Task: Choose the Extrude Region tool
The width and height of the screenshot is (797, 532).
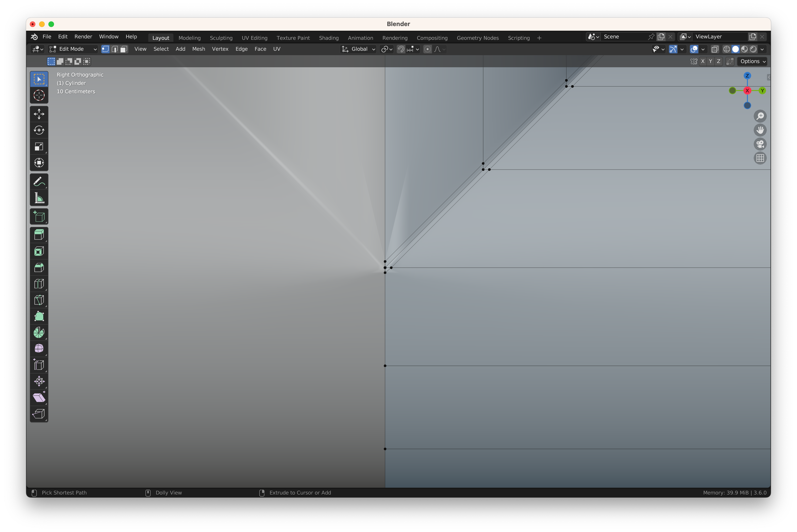Action: [39, 235]
